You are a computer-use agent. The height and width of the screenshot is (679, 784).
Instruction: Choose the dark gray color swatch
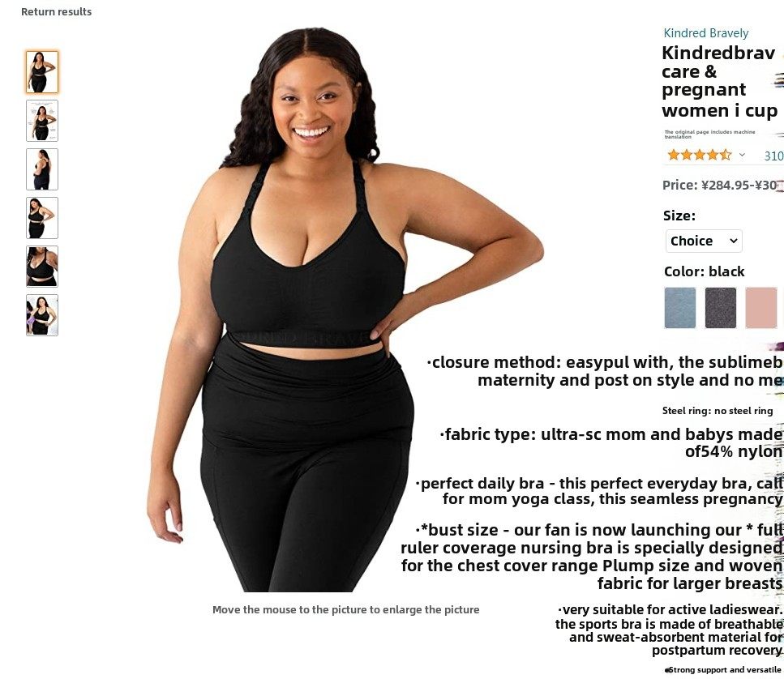[720, 307]
